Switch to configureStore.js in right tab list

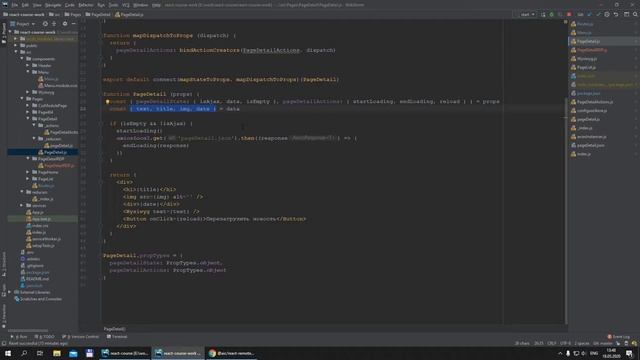pyautogui.click(x=589, y=111)
